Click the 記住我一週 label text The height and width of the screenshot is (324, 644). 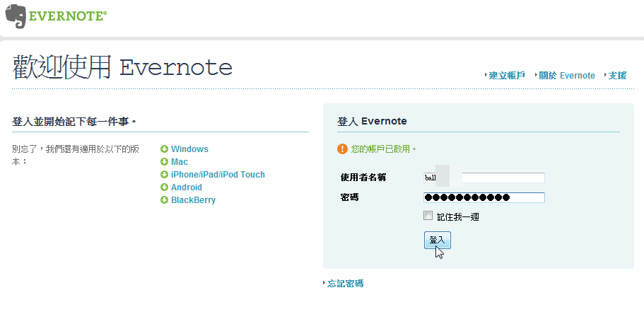(x=458, y=216)
